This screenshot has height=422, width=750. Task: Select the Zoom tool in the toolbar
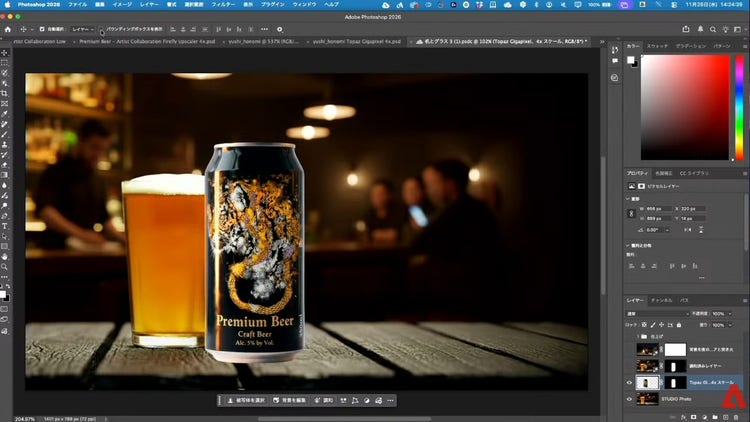point(5,267)
